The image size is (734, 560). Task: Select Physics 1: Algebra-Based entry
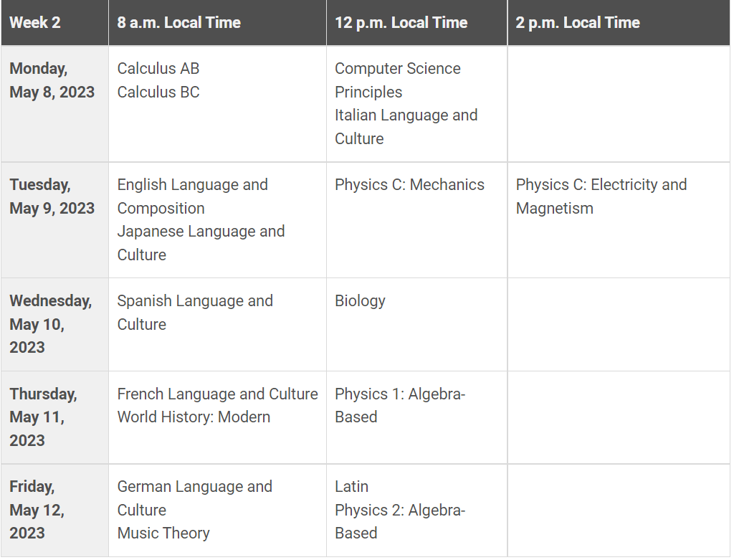tap(400, 405)
